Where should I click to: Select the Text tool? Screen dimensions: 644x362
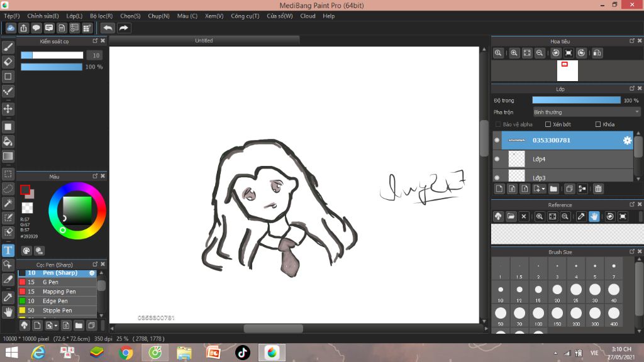tap(8, 250)
